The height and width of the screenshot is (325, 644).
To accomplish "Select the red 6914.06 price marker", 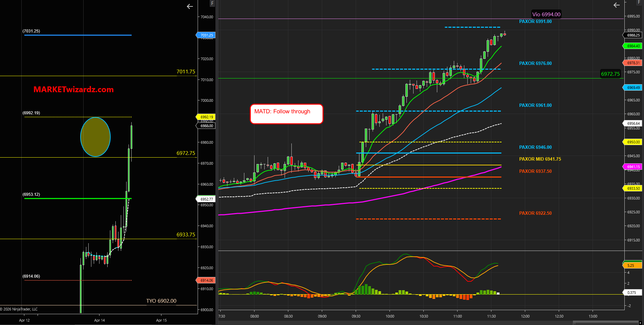I will (206, 280).
